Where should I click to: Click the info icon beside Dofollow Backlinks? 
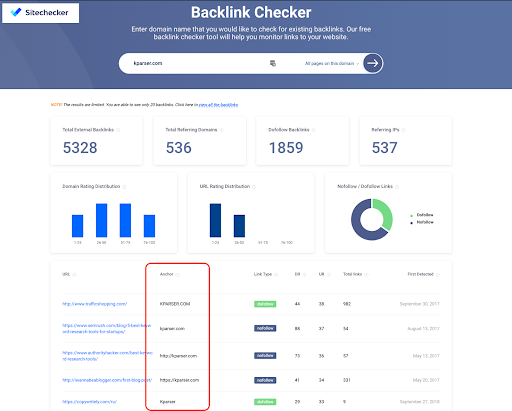coord(314,130)
